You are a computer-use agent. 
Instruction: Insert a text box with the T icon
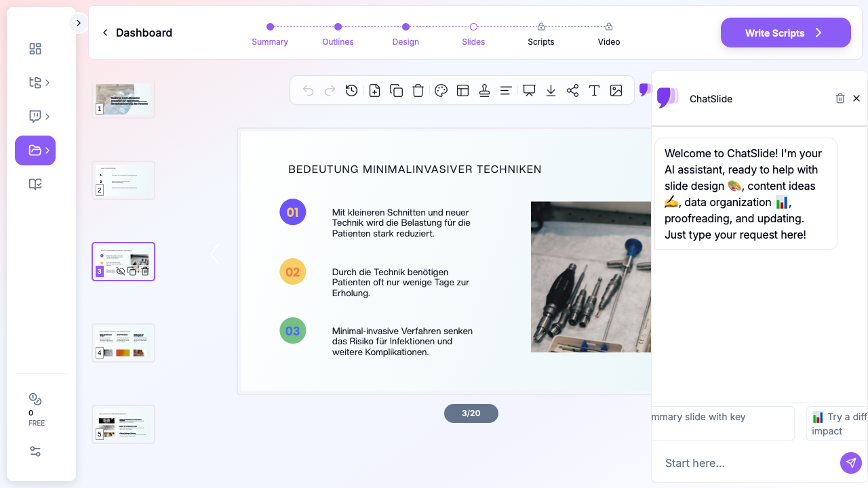click(594, 90)
